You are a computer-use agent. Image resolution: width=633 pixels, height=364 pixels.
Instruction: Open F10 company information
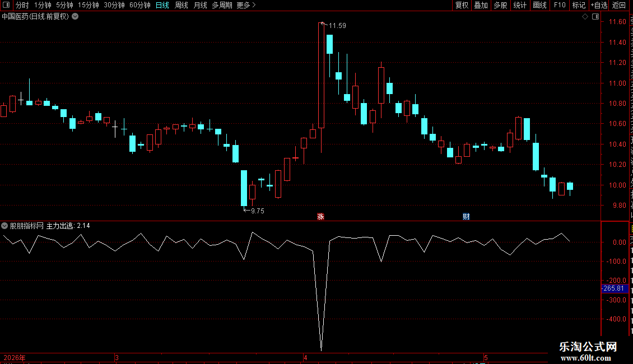pyautogui.click(x=560, y=5)
